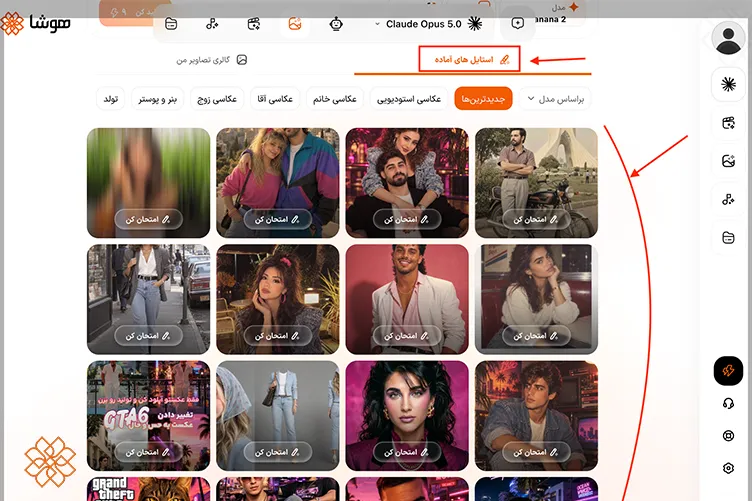Open floating Hoosha logo widget at bottom left
Viewport: 752px width, 501px height.
tap(50, 461)
